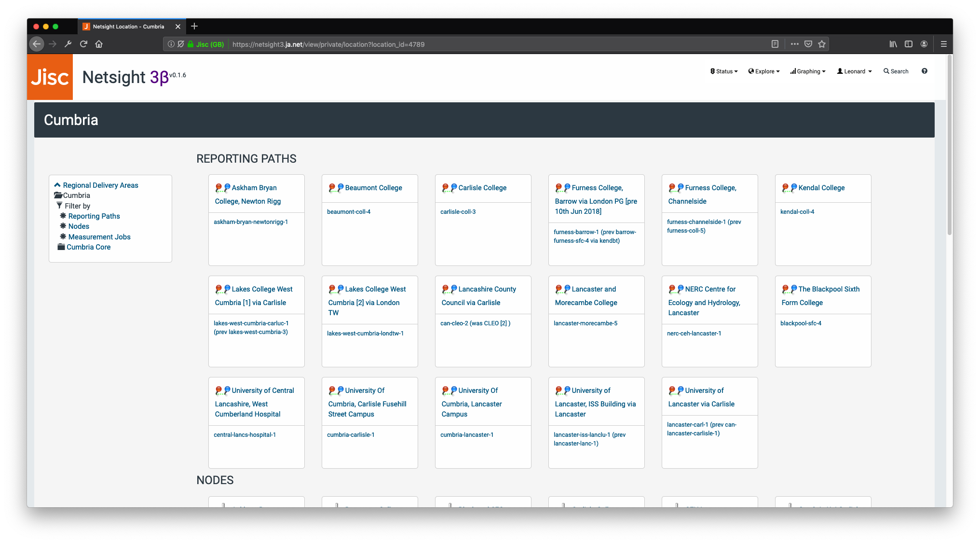This screenshot has height=543, width=980.
Task: Click the lancaster-morecambe-5 link
Action: point(585,323)
